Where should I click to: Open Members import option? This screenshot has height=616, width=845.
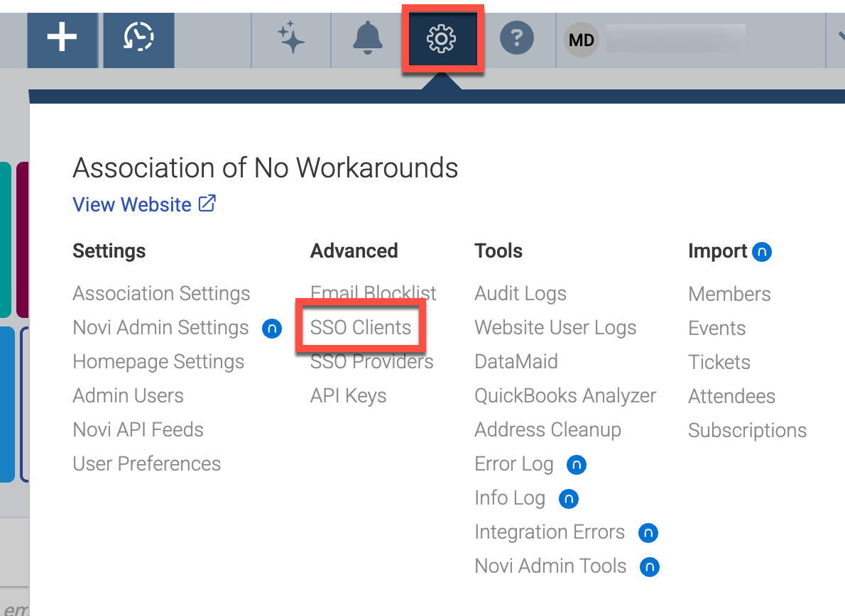pyautogui.click(x=729, y=294)
